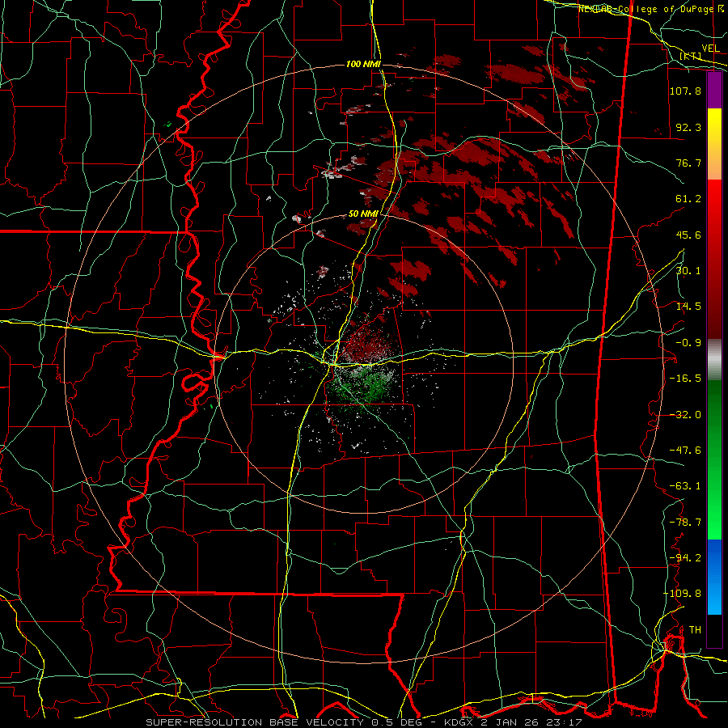Click the -94.2 velocity scale value

[x=685, y=558]
